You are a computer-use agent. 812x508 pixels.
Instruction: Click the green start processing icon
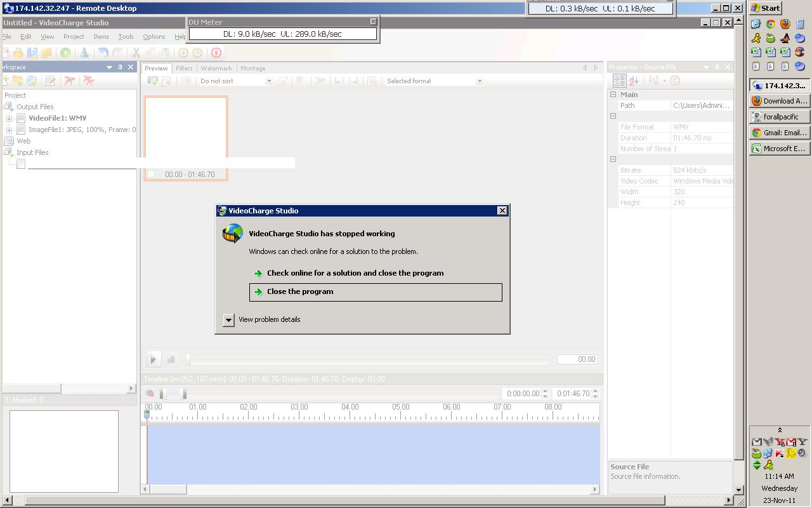click(65, 53)
